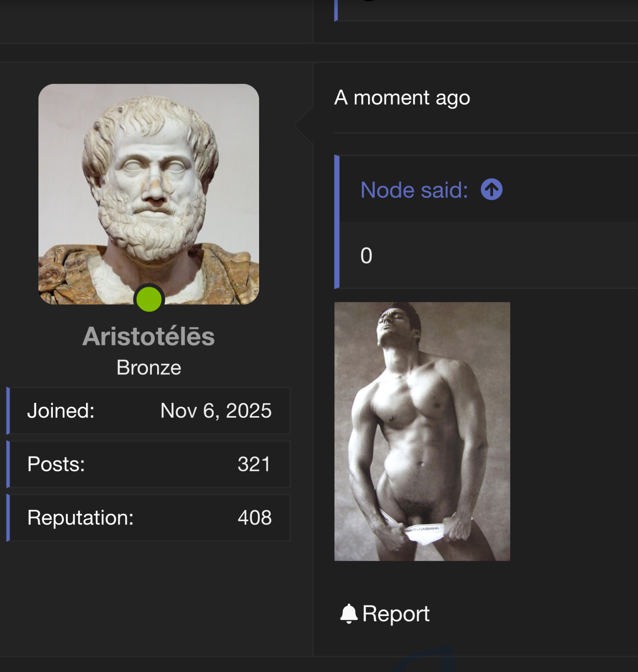Viewport: 638px width, 672px height.
Task: Open the attached black-and-white photo
Action: click(x=422, y=431)
